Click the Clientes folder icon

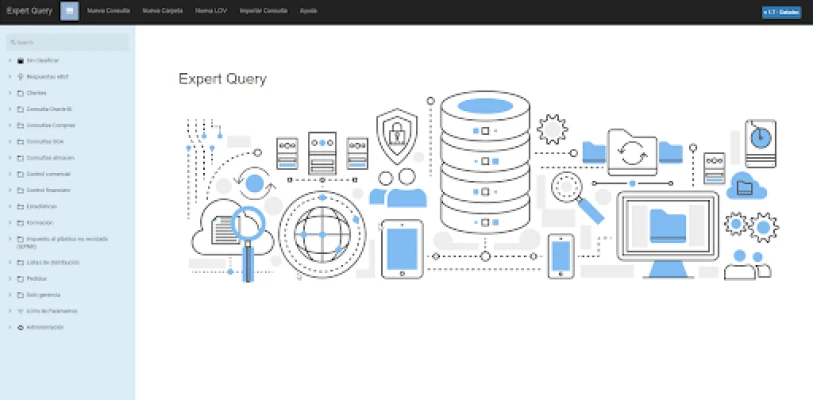(x=21, y=93)
